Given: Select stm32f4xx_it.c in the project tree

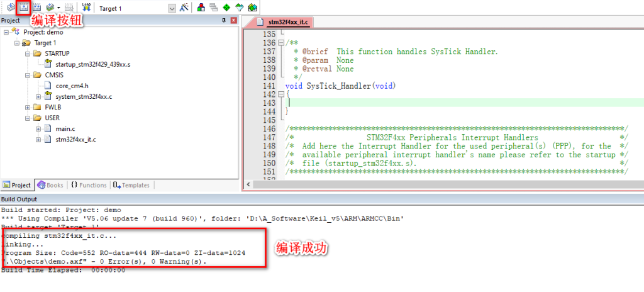Looking at the screenshot, I should click(75, 140).
